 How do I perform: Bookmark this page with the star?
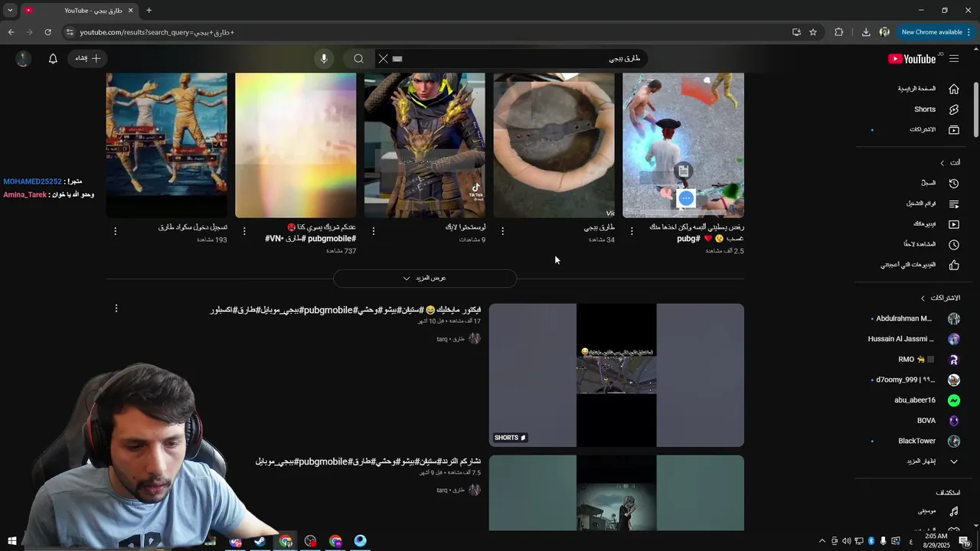pyautogui.click(x=813, y=32)
